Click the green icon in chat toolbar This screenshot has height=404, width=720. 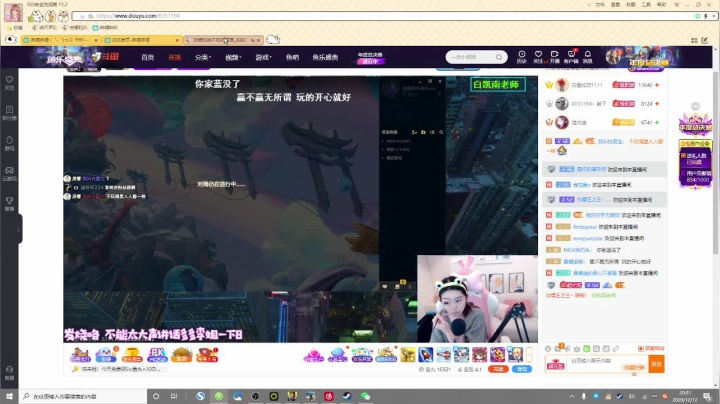586,349
